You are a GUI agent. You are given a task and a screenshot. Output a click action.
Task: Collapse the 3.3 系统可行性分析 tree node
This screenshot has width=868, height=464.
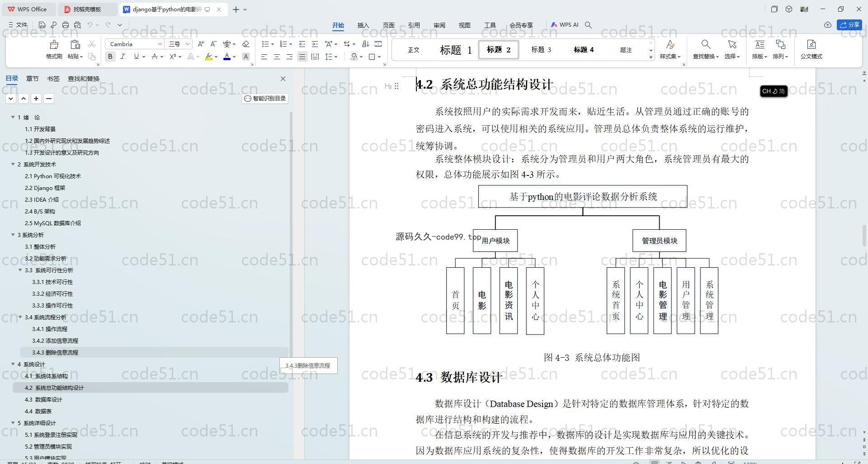(20, 270)
